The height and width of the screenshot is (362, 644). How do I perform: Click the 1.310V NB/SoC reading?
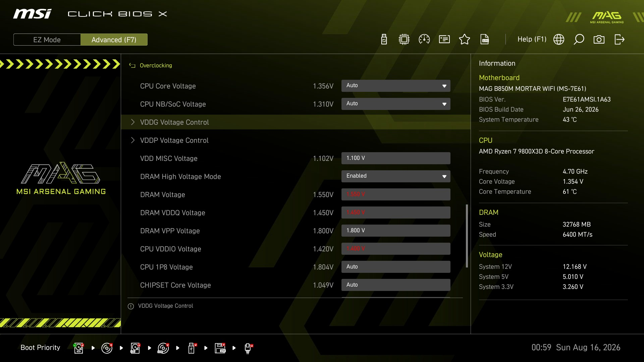pos(323,104)
